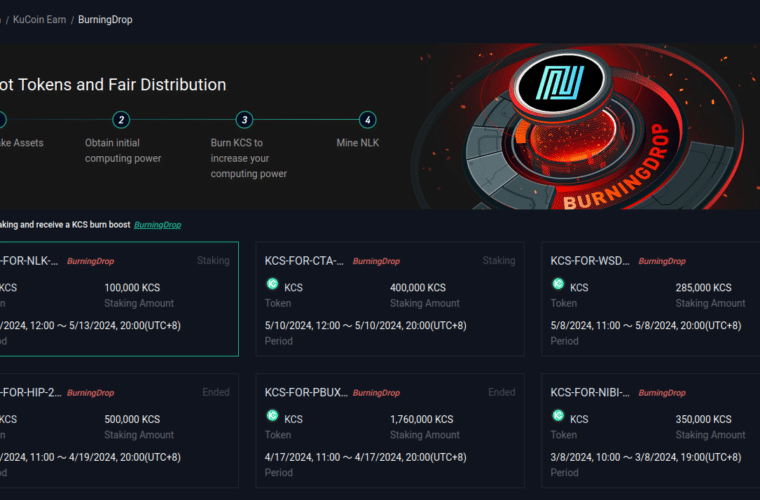This screenshot has height=500, width=760.
Task: Click BurningDrop tag on KCS-FOR-WSD card
Action: pyautogui.click(x=662, y=261)
